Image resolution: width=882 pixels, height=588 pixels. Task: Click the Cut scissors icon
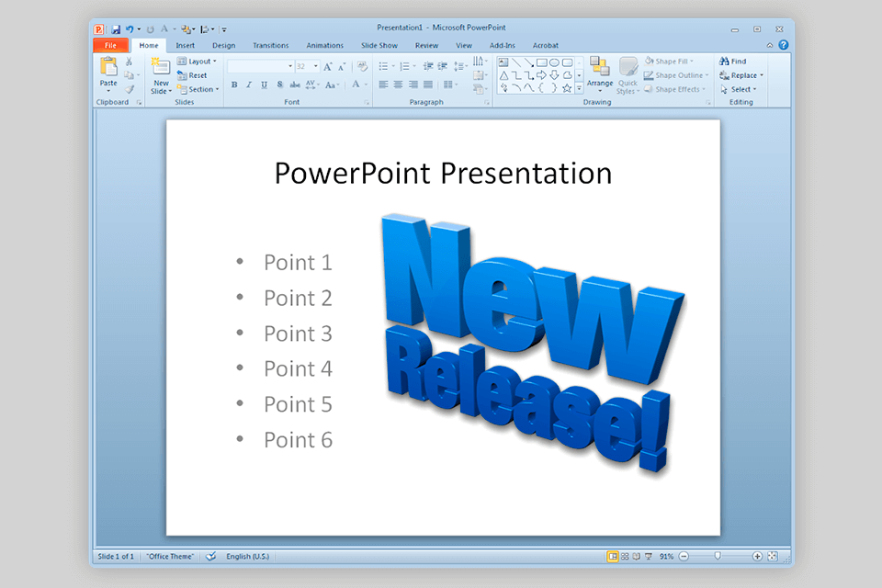[x=129, y=62]
